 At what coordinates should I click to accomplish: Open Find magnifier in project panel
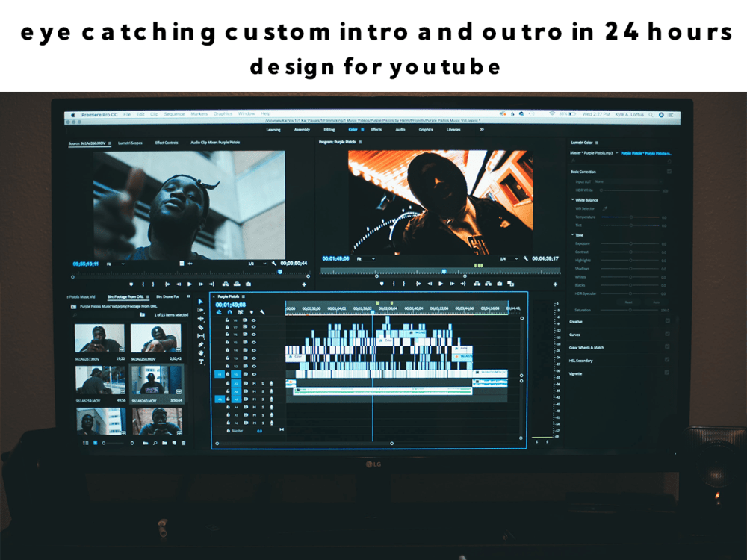pos(155,443)
